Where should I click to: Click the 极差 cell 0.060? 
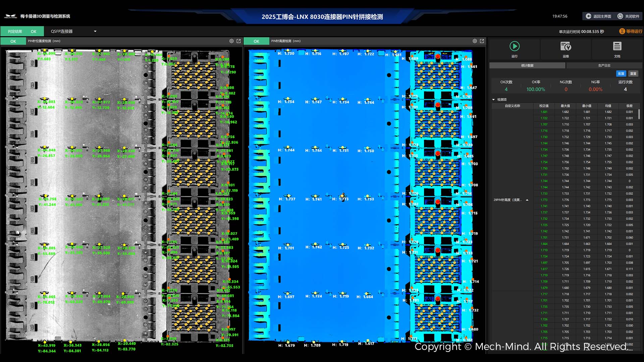coord(630,237)
